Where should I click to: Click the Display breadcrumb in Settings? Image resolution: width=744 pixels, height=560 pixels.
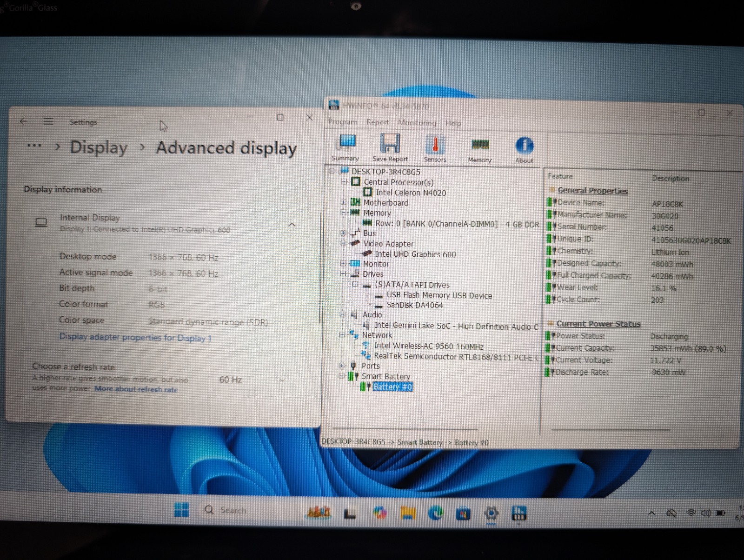pos(99,147)
